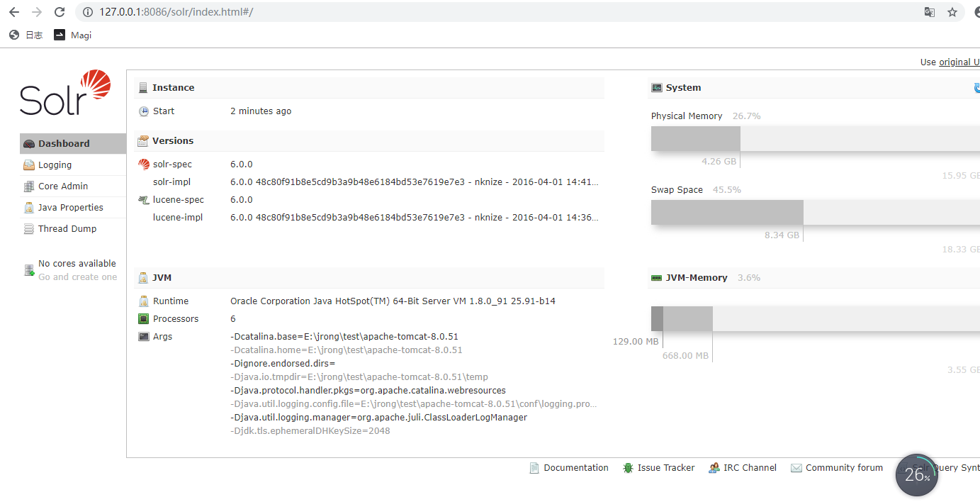
Task: Click the -Dignore.endorsed.dirs argument line
Action: [283, 364]
